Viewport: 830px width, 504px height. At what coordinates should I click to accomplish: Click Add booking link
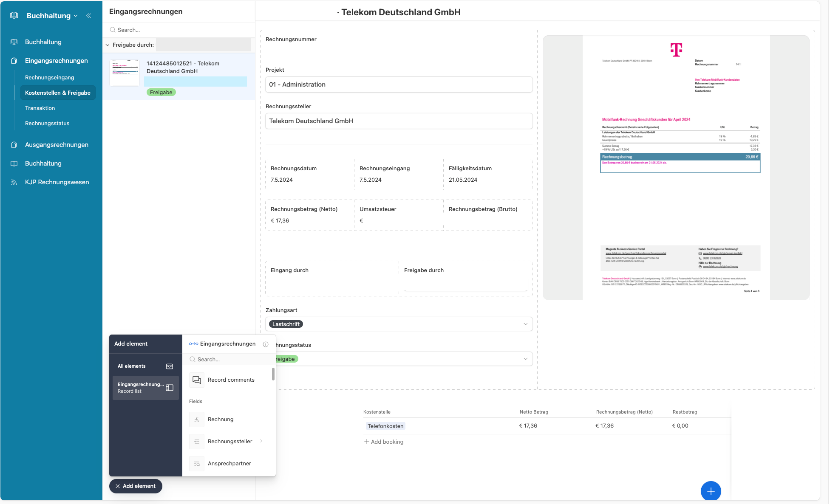tap(383, 442)
